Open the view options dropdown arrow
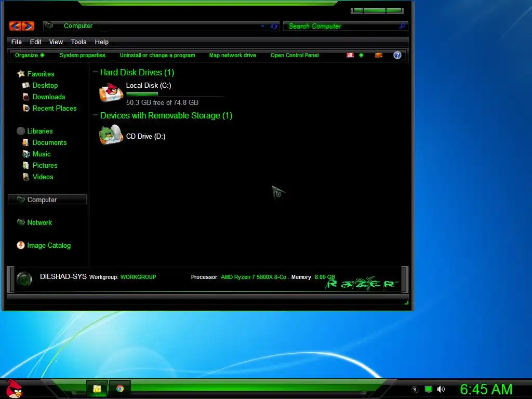 361,55
